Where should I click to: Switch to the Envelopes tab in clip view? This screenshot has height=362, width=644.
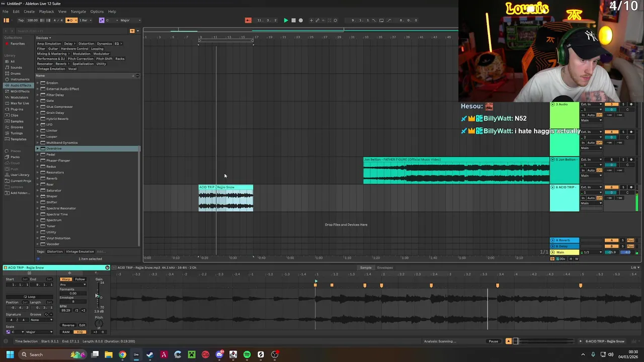(385, 267)
